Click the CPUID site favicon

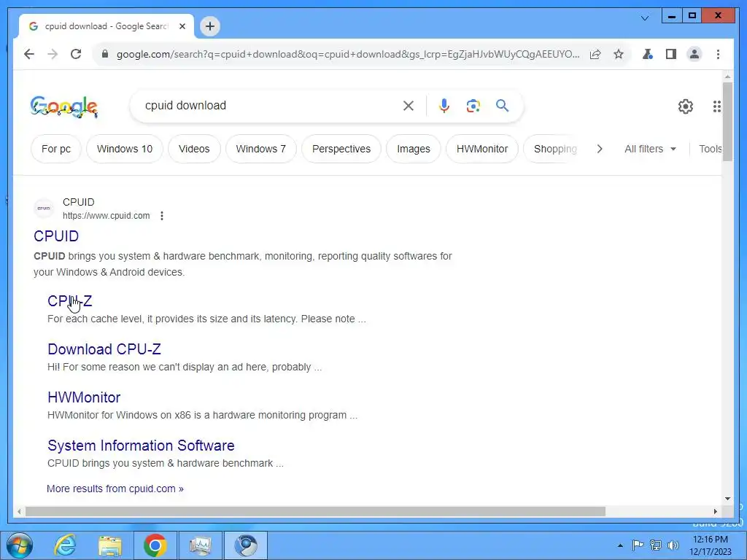(x=44, y=209)
